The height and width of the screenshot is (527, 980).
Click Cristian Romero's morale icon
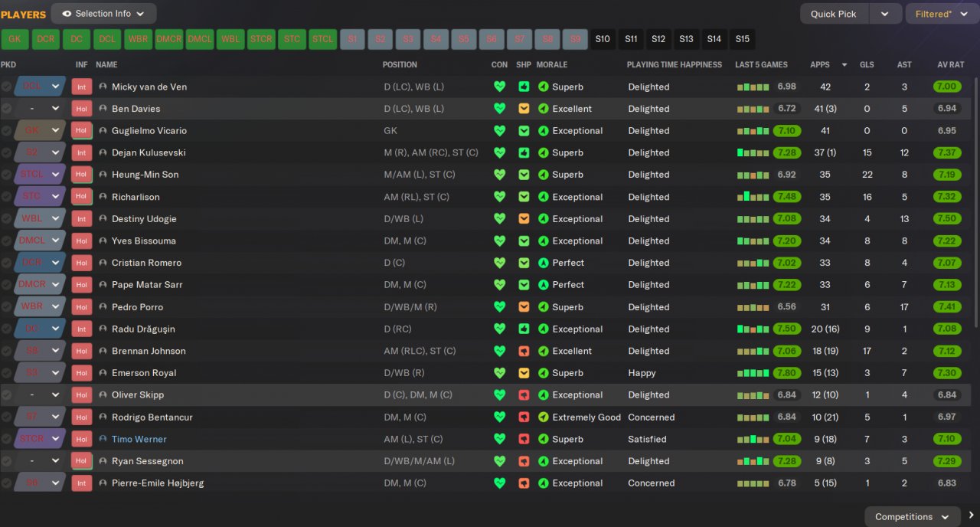pyautogui.click(x=544, y=263)
